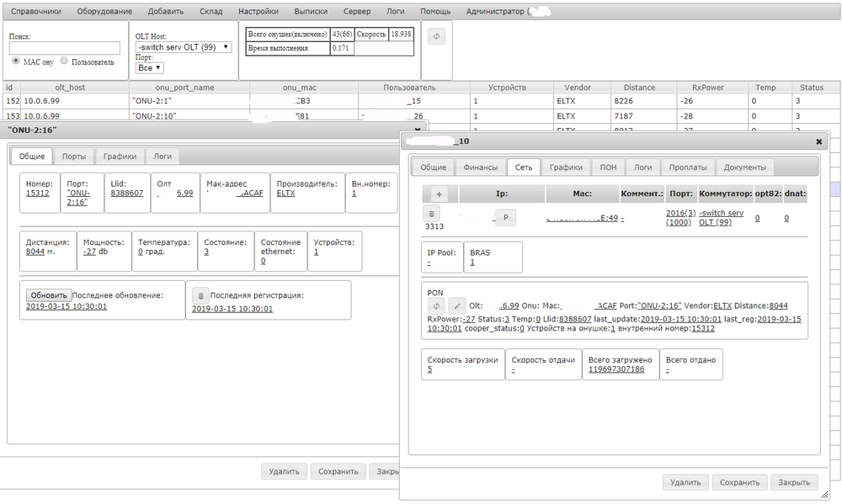Expand the Порт dropdown set to Все
The height and width of the screenshot is (504, 842).
point(150,68)
